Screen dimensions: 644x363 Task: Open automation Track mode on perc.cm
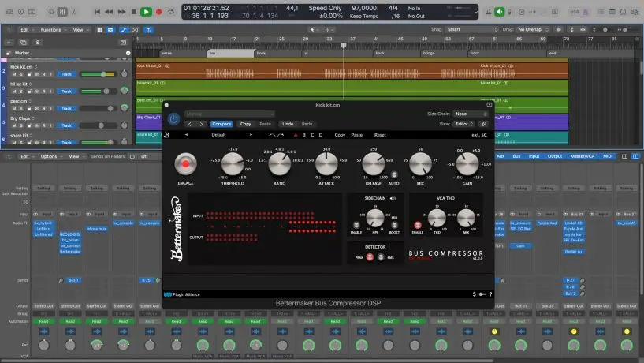[66, 109]
